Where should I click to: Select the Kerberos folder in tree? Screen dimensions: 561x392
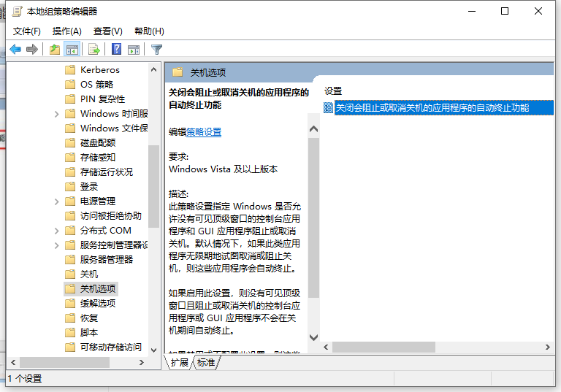pos(99,70)
